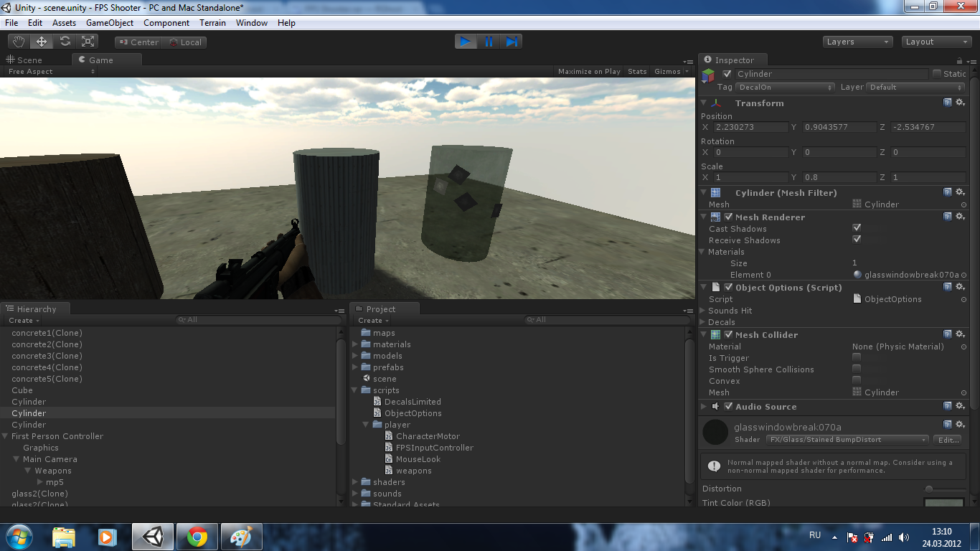980x551 pixels.
Task: Open the GameObject menu
Action: click(110, 23)
